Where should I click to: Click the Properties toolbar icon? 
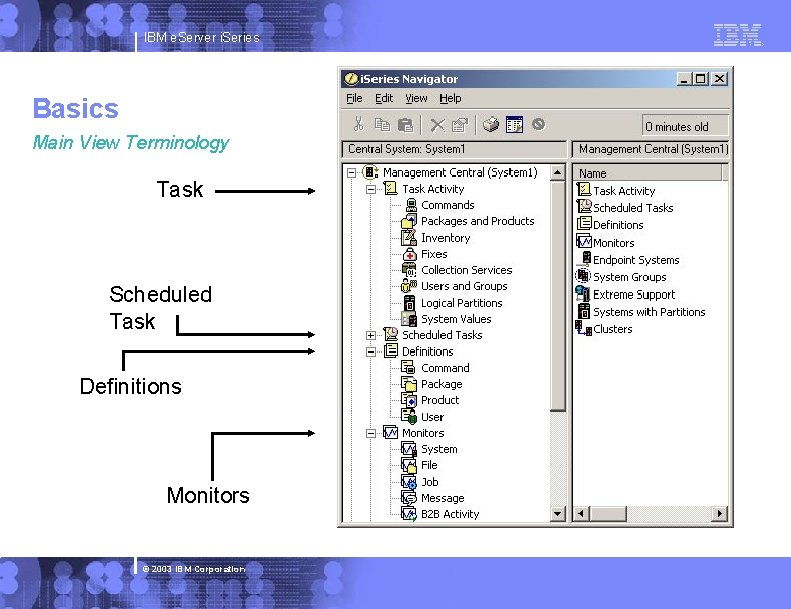tap(460, 125)
